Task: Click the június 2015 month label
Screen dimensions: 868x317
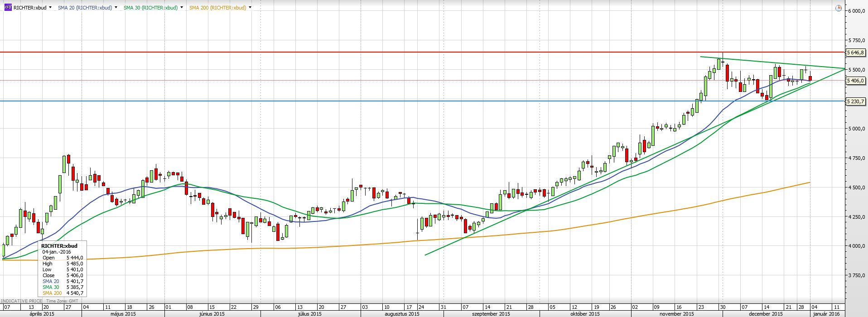Action: tap(212, 314)
